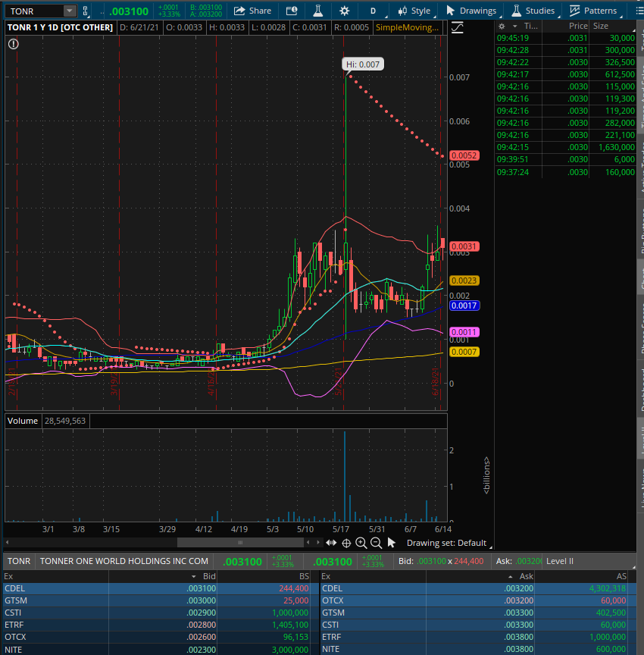Open the chart alert/news bubble icon
Screen dimensions: 644x655
coord(292,11)
